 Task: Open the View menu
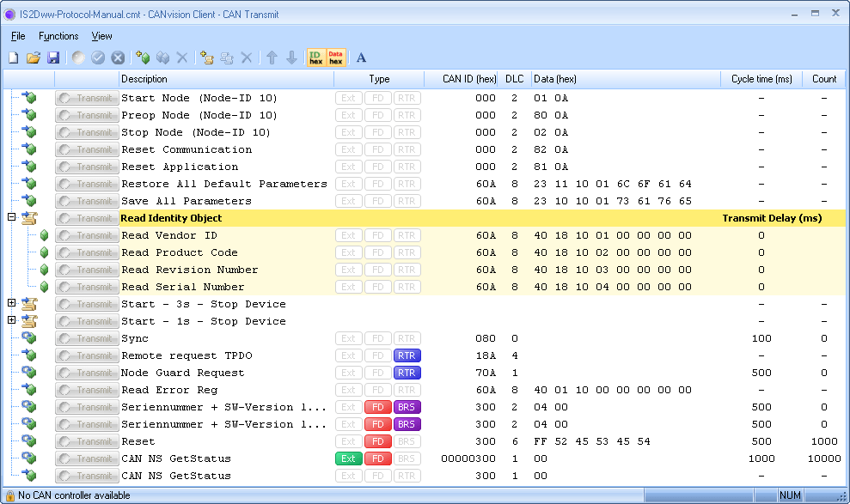101,36
